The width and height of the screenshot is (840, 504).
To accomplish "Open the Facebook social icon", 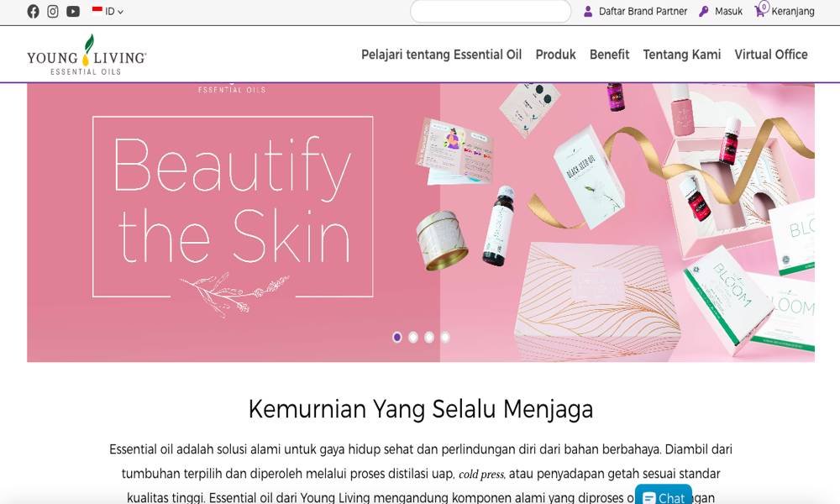I will tap(34, 11).
